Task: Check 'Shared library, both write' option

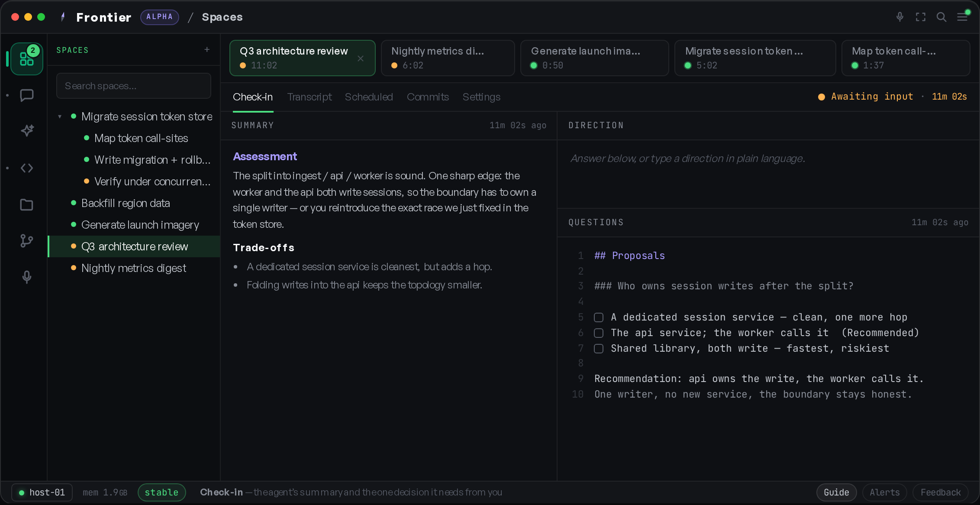Action: 599,349
